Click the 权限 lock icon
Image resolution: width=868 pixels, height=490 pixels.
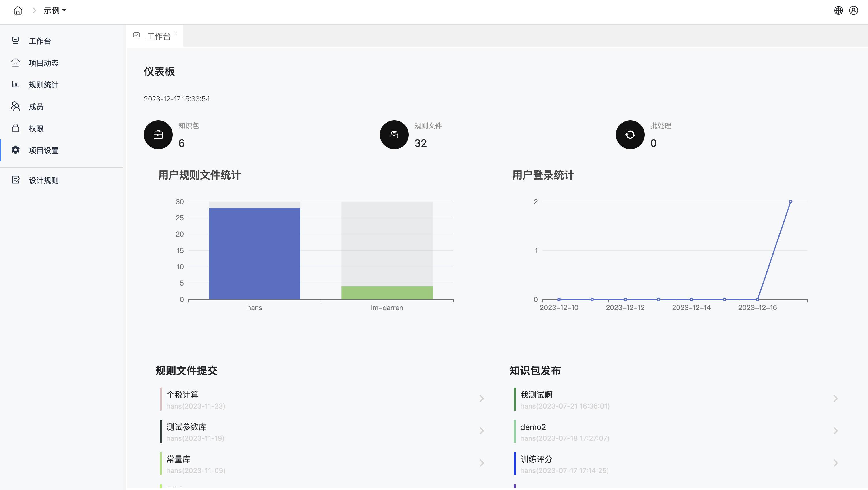pyautogui.click(x=16, y=128)
